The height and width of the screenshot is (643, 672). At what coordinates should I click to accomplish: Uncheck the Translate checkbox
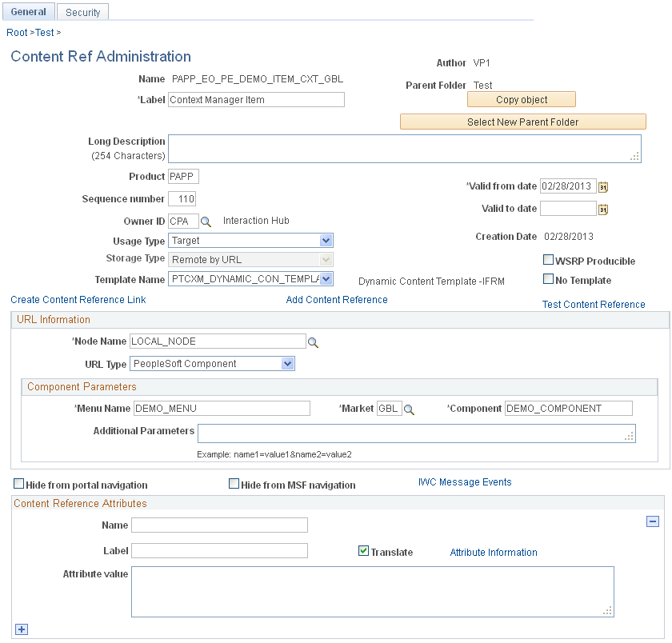coord(363,550)
